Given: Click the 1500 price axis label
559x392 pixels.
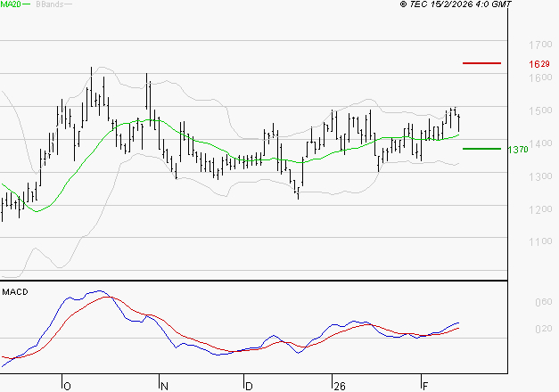Looking at the screenshot, I should click(x=538, y=111).
